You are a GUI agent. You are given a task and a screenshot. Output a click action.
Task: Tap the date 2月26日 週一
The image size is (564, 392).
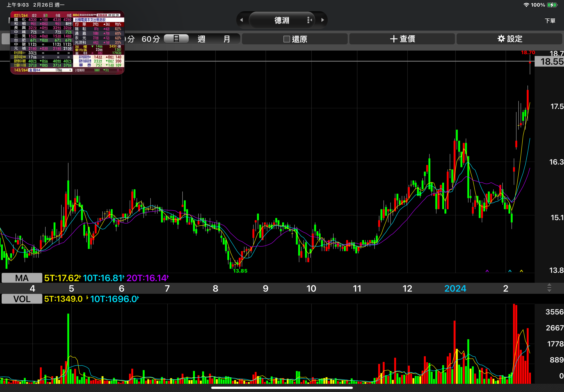tap(49, 5)
